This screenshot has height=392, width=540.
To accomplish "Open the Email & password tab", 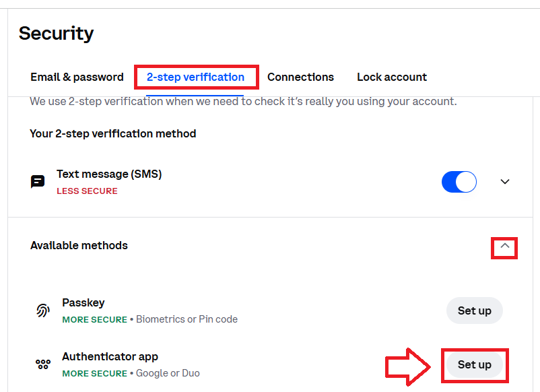I will [77, 77].
